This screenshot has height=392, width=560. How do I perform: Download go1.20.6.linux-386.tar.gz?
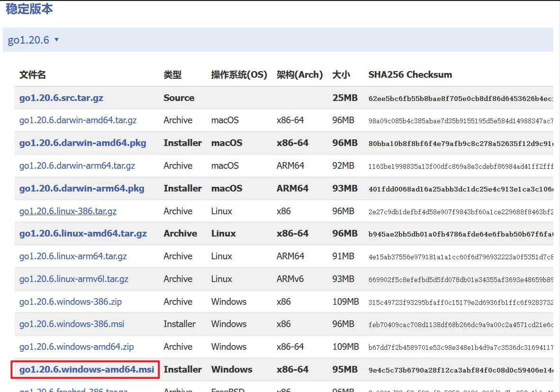(68, 211)
